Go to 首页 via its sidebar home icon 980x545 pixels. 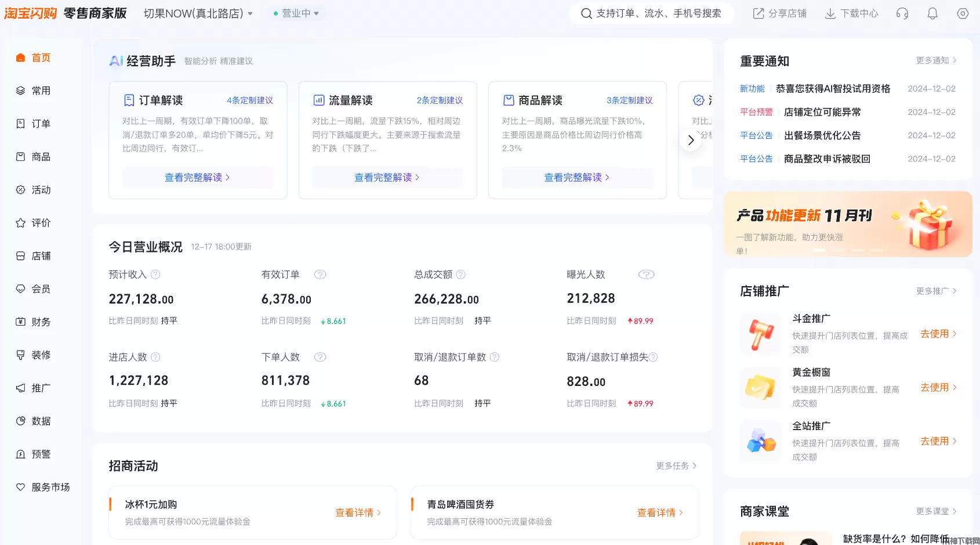20,58
